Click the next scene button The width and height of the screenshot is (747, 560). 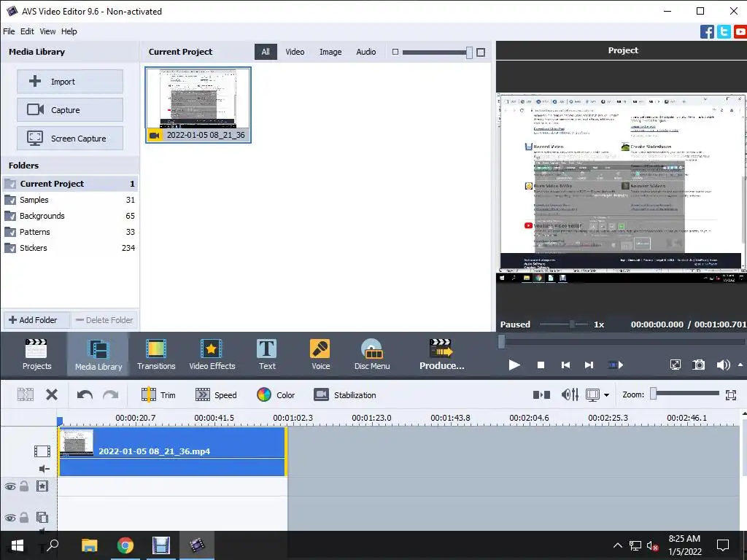point(616,365)
